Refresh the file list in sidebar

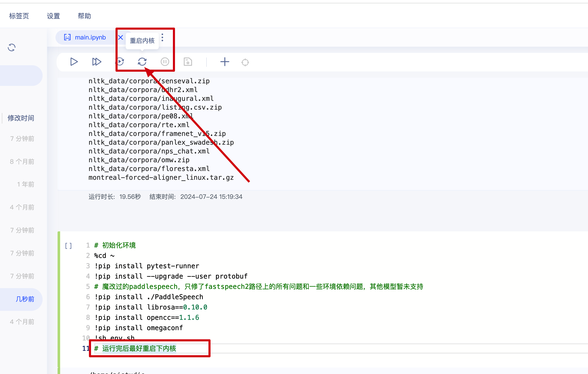(12, 47)
